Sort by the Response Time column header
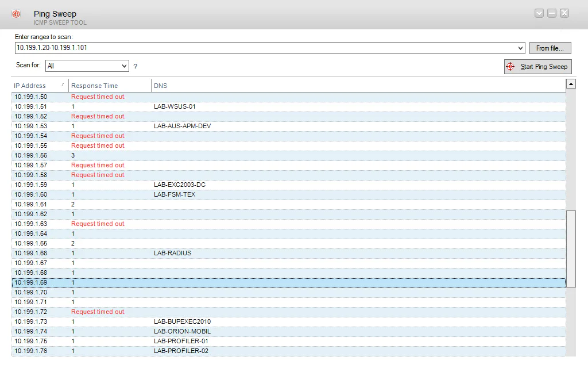 point(110,86)
